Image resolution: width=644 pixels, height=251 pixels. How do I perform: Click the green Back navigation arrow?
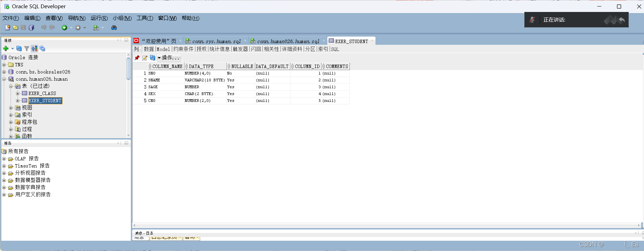pyautogui.click(x=64, y=28)
